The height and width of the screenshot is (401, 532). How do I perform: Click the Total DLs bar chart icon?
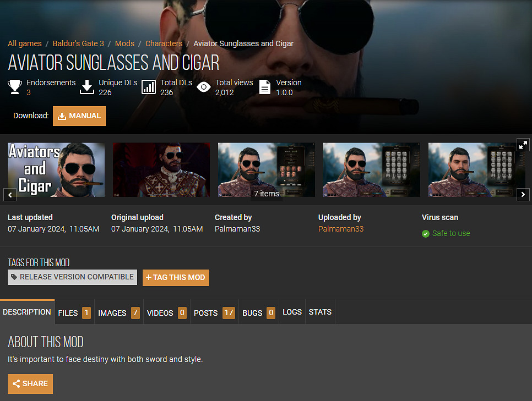click(149, 87)
